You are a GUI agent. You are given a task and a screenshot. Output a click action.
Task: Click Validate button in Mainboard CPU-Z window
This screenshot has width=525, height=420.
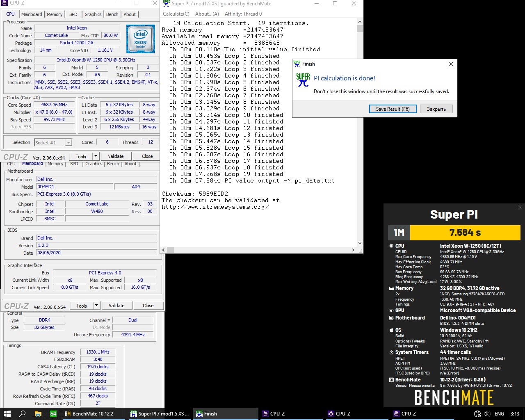click(x=116, y=306)
